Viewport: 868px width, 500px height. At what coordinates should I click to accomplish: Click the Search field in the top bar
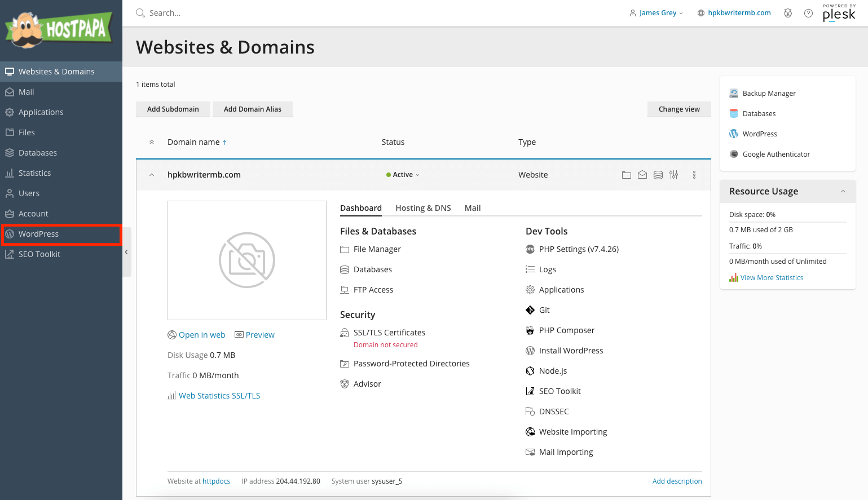tap(180, 12)
